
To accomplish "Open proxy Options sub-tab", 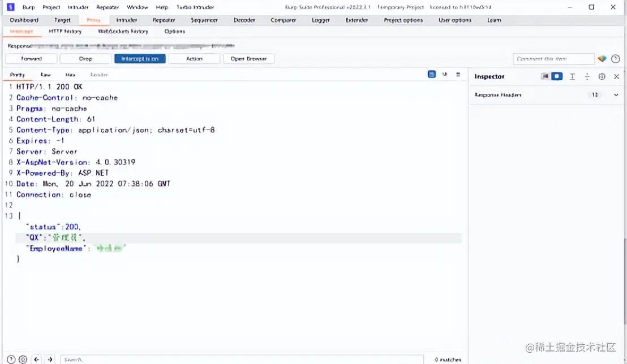I will [x=175, y=31].
